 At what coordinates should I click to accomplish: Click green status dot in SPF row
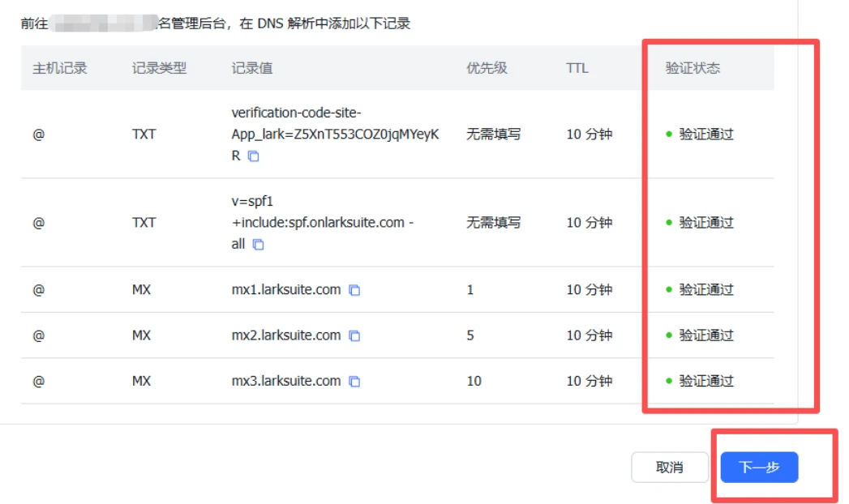pos(669,223)
